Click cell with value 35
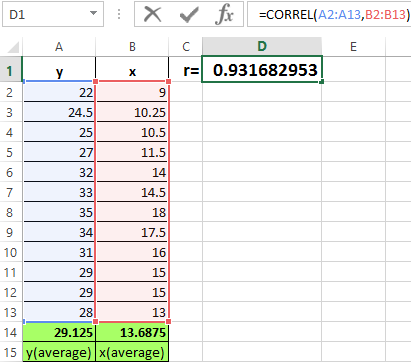The height and width of the screenshot is (362, 411). pyautogui.click(x=59, y=212)
